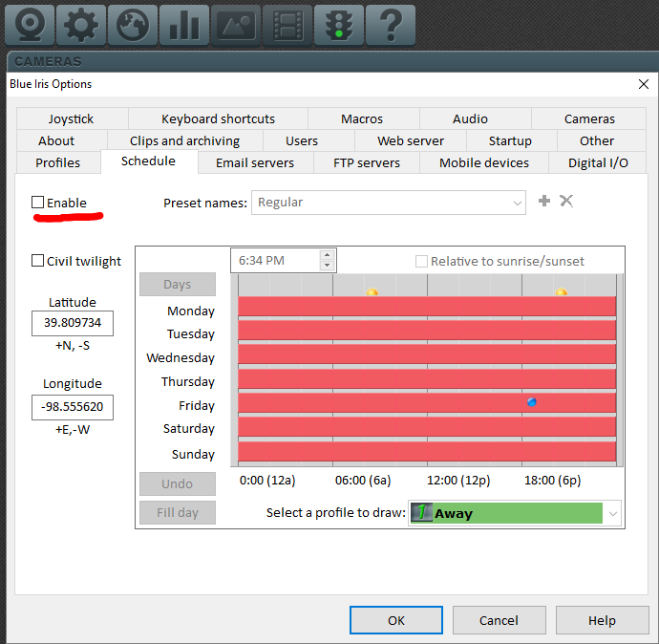The image size is (659, 644).
Task: Click the blue dot marker on Friday
Action: click(x=532, y=402)
